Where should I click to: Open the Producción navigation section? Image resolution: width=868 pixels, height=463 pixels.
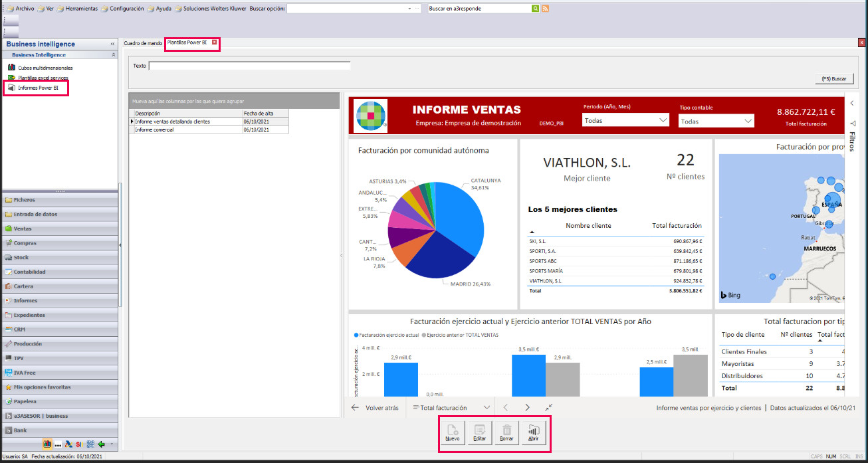(x=60, y=343)
